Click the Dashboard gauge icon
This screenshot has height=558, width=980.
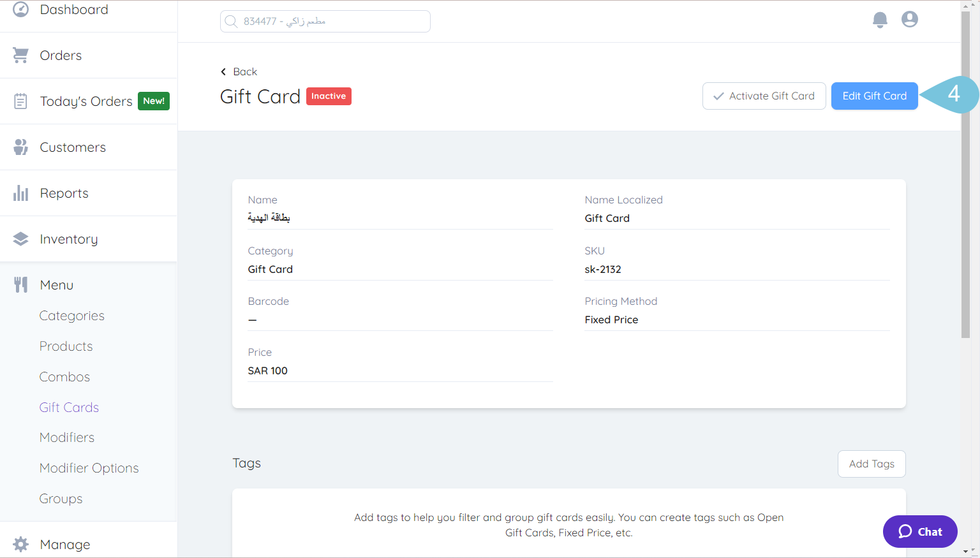click(x=20, y=9)
